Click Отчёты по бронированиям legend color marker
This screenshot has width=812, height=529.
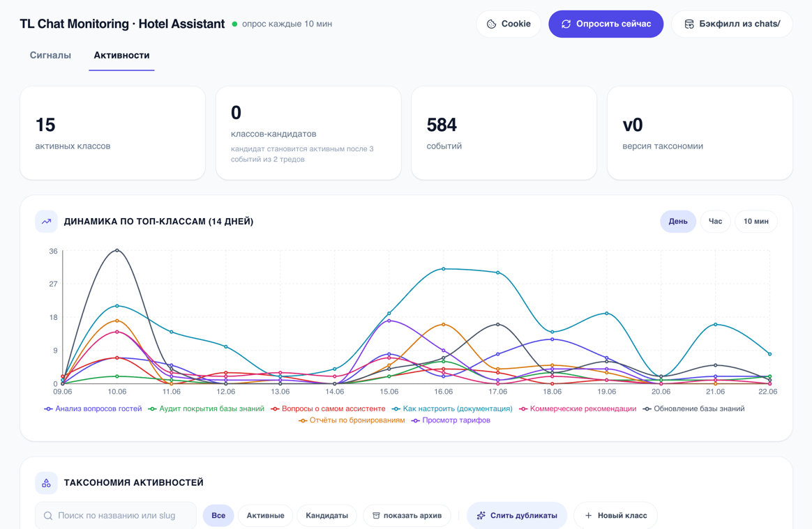(303, 420)
